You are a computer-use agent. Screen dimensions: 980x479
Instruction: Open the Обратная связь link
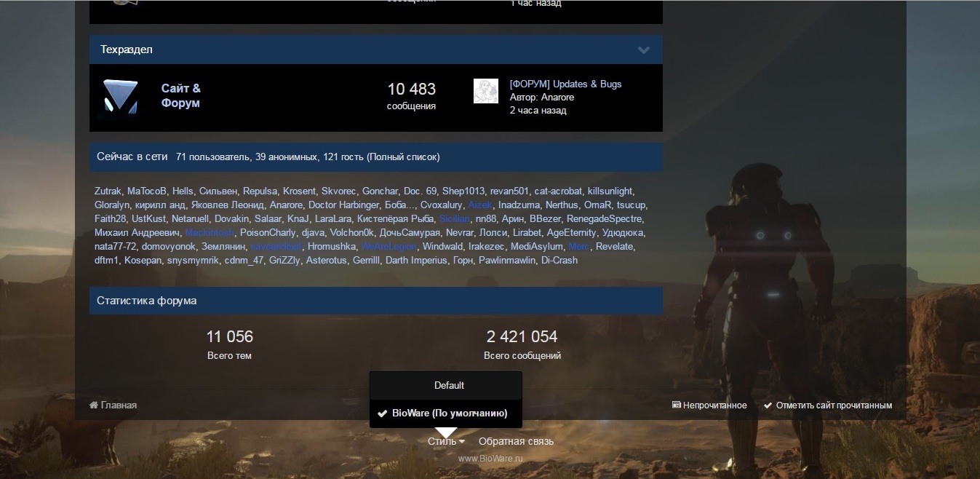[x=516, y=441]
